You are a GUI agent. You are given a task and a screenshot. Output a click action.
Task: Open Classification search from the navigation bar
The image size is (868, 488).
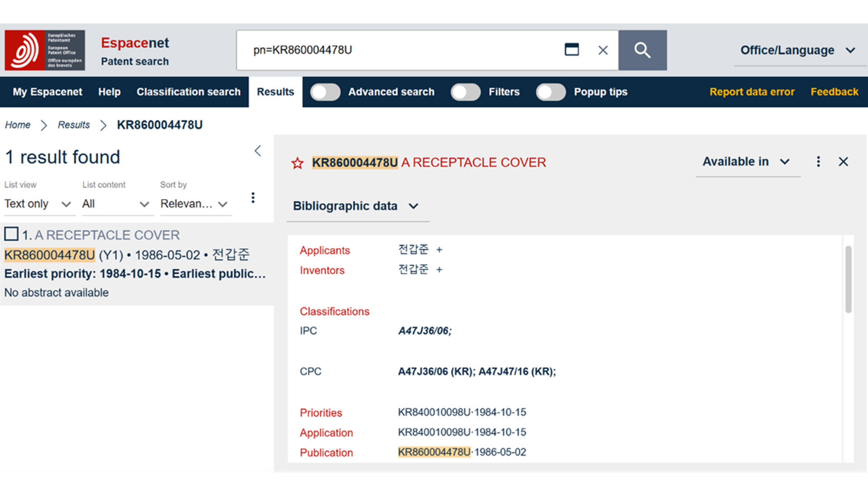(x=188, y=92)
